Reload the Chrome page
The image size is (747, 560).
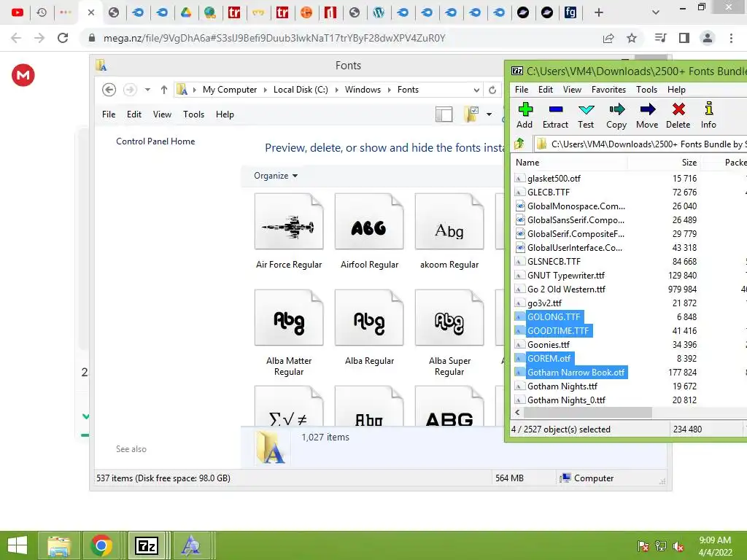63,38
